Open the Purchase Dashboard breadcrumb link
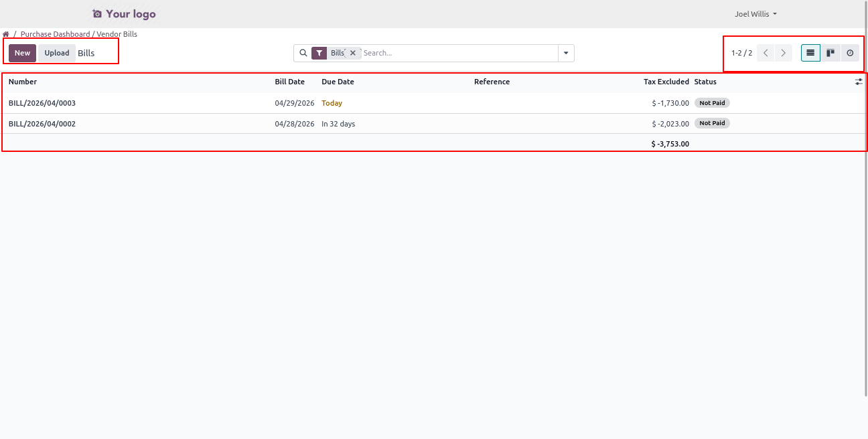The width and height of the screenshot is (868, 439). click(55, 34)
